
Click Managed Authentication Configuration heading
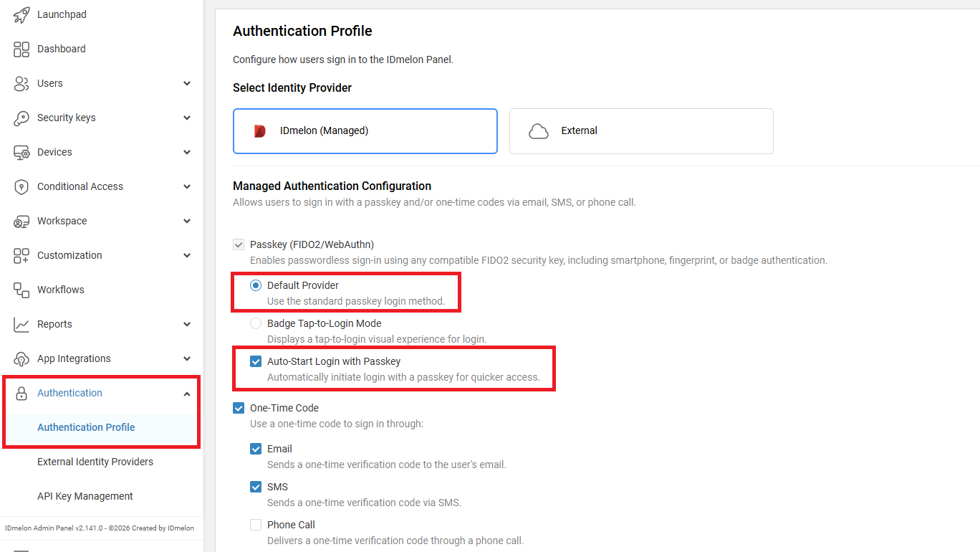click(x=332, y=186)
